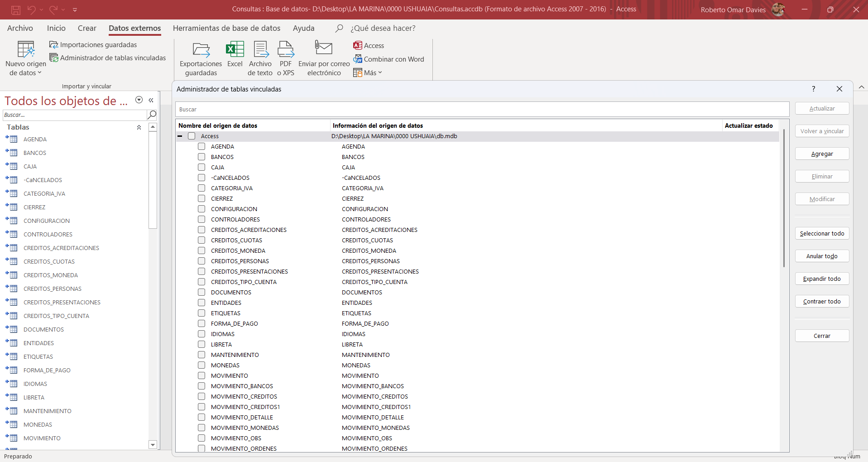The height and width of the screenshot is (462, 868).
Task: Click the Cerrar button
Action: point(822,336)
